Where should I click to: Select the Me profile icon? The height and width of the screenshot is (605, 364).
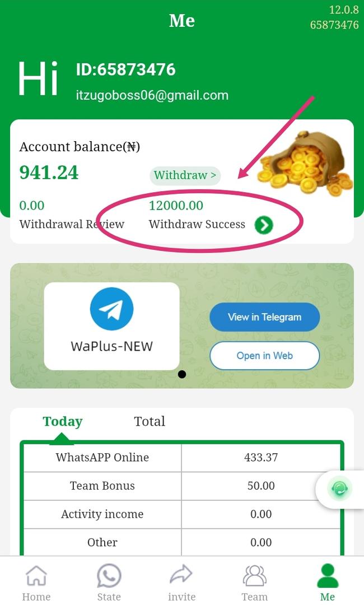(328, 576)
